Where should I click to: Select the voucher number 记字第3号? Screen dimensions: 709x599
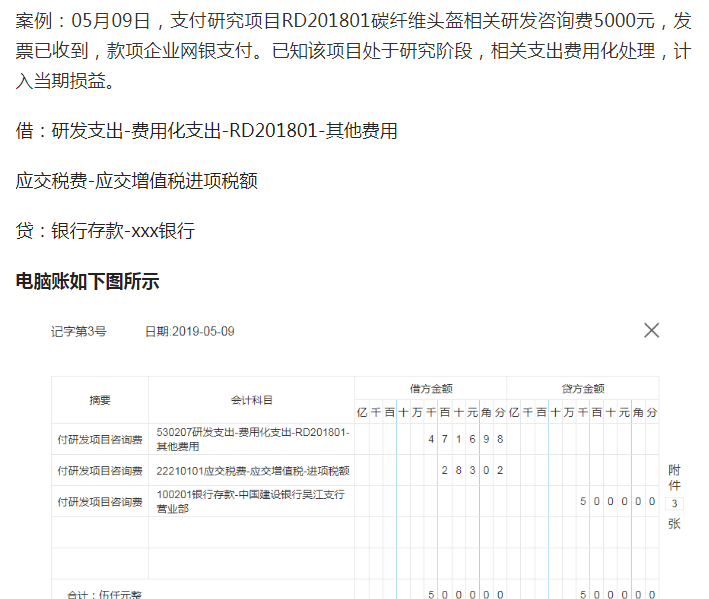pos(79,331)
